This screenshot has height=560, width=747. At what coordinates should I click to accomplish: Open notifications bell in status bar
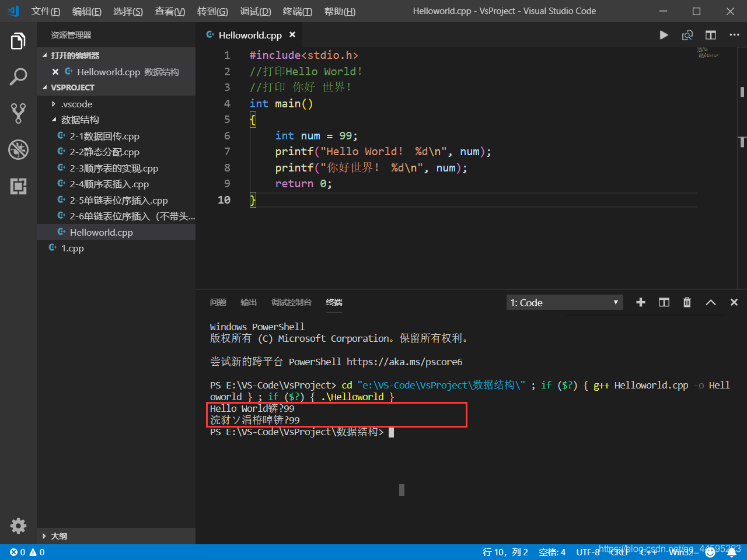coord(732,552)
